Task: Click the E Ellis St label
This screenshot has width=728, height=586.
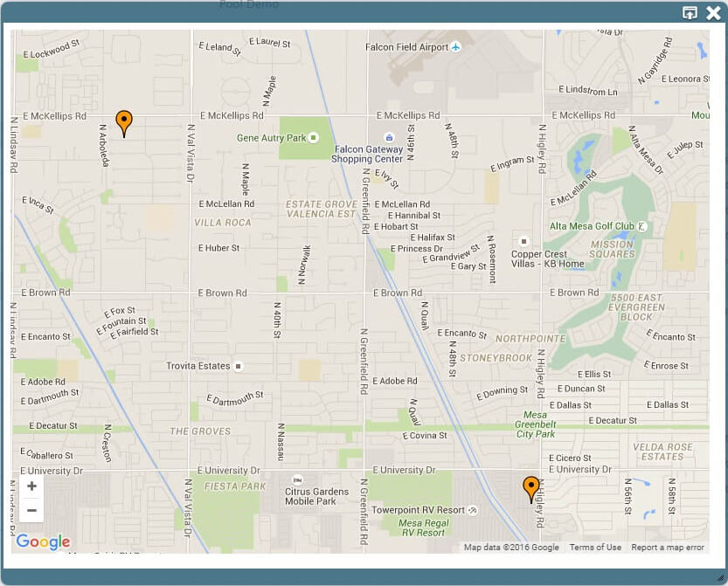Action: point(594,375)
